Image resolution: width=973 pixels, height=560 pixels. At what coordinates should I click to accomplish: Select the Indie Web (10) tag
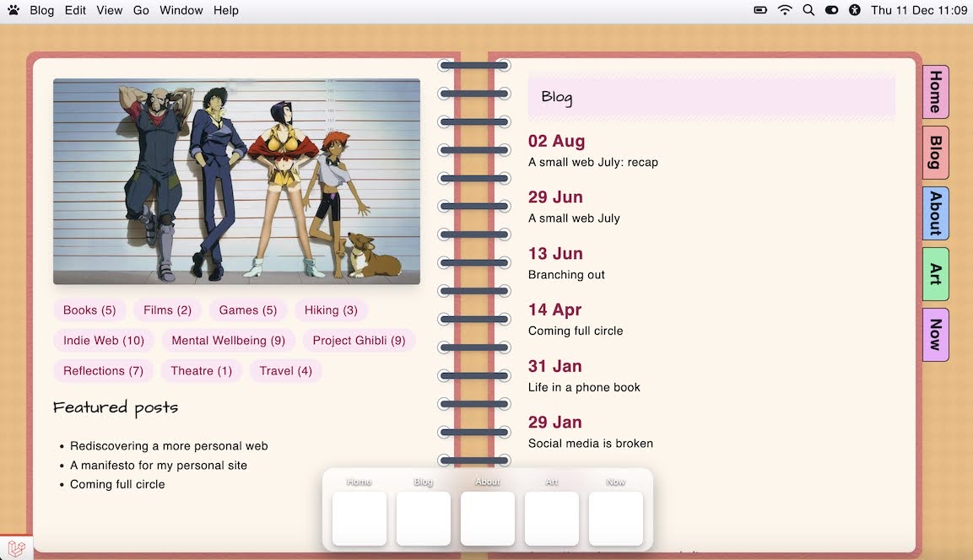click(104, 341)
